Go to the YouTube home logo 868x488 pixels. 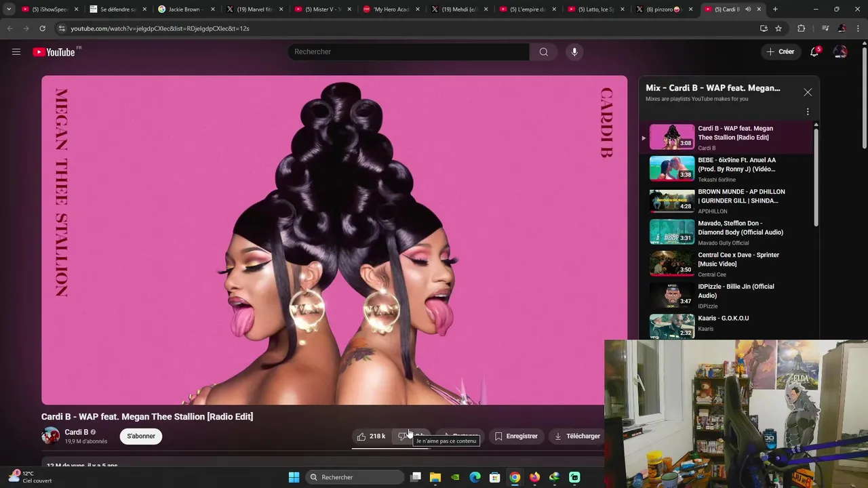54,52
